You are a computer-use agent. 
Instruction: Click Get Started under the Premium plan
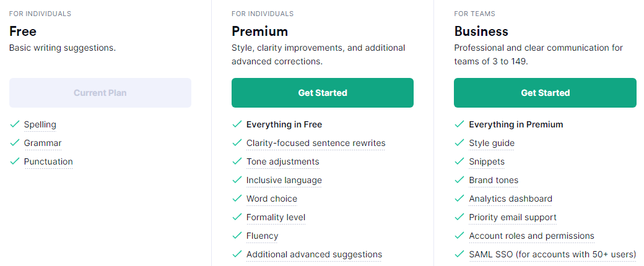[322, 93]
